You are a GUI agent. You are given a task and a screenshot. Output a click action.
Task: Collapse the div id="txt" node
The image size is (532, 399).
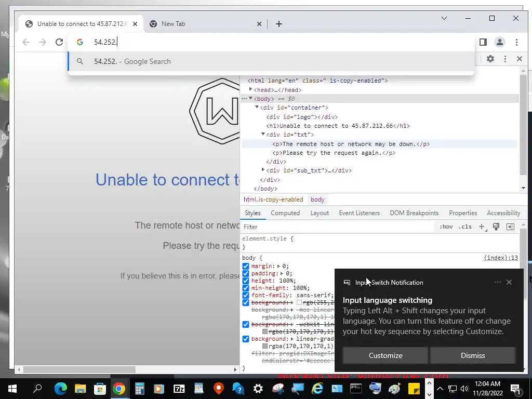coord(263,135)
